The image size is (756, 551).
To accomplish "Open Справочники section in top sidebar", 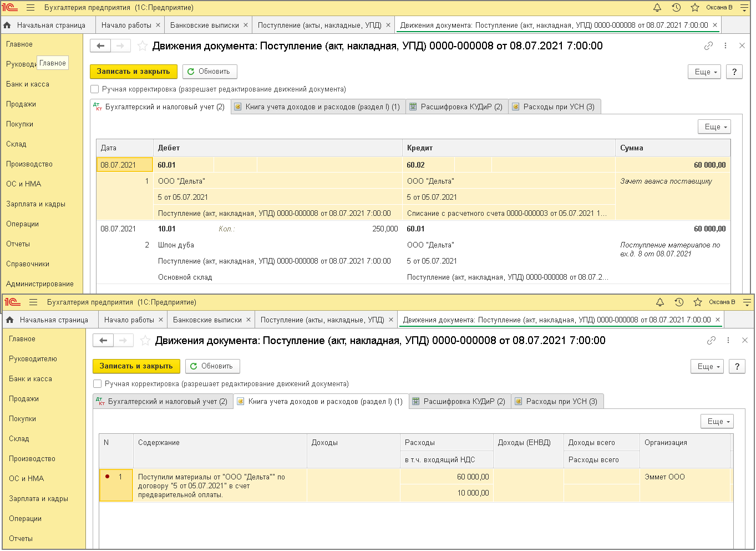I will point(28,264).
